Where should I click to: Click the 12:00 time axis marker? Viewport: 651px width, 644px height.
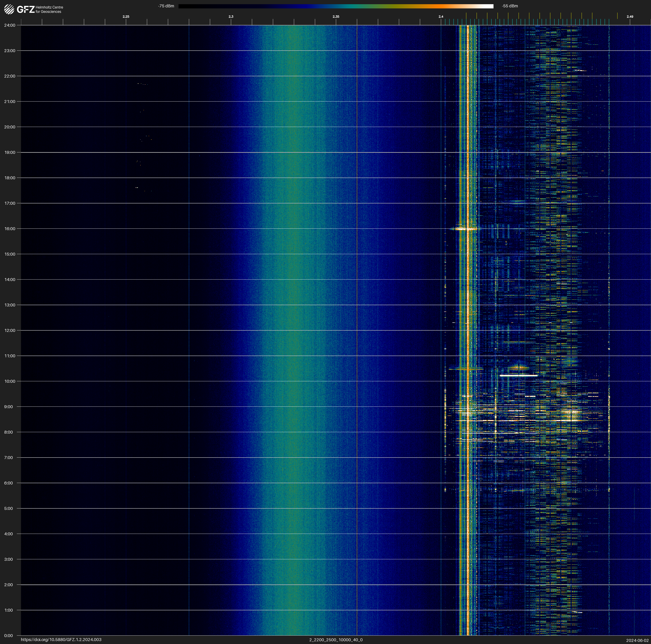tap(10, 330)
